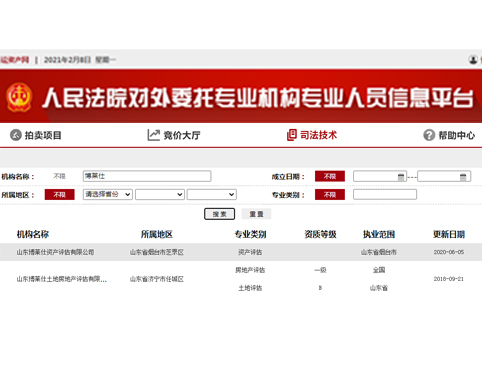This screenshot has height=378, width=482.
Task: Open the city dropdown next to province
Action: 160,194
